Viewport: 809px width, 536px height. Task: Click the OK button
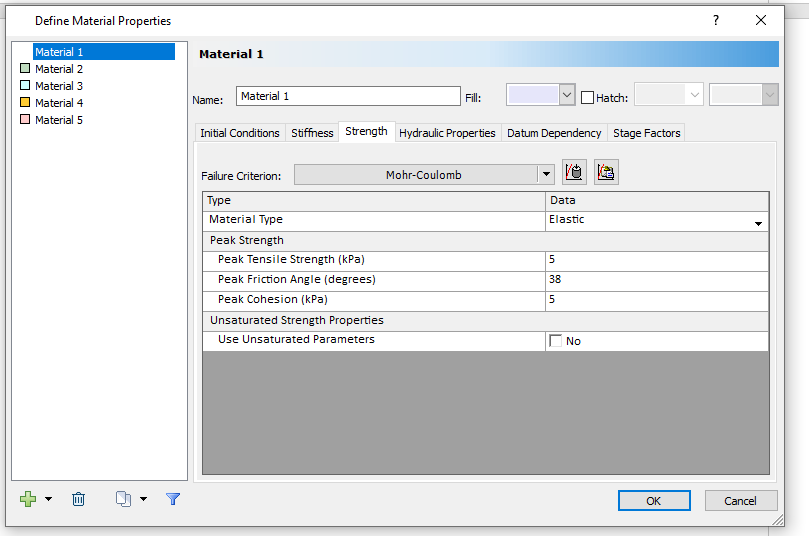tap(654, 501)
